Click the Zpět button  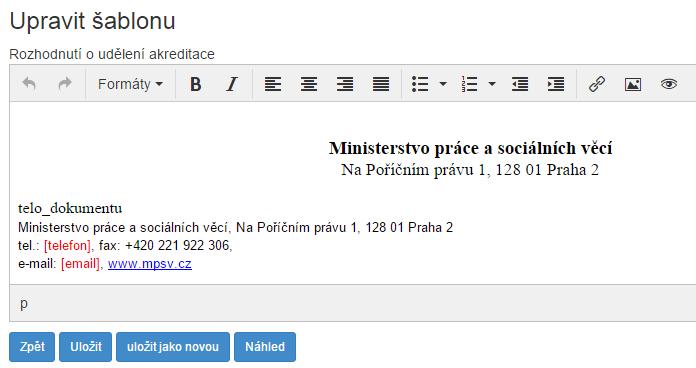coord(32,347)
